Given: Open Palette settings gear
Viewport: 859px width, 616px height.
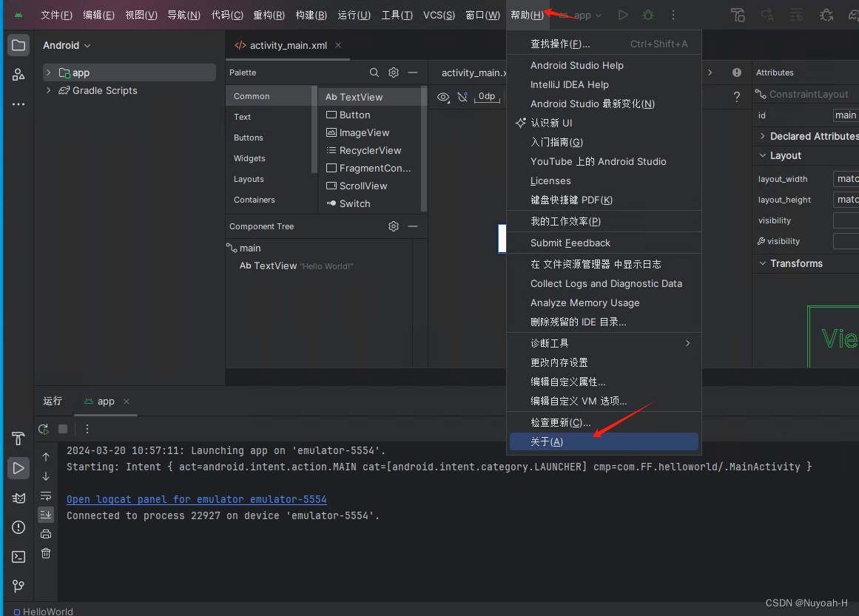Looking at the screenshot, I should (394, 72).
